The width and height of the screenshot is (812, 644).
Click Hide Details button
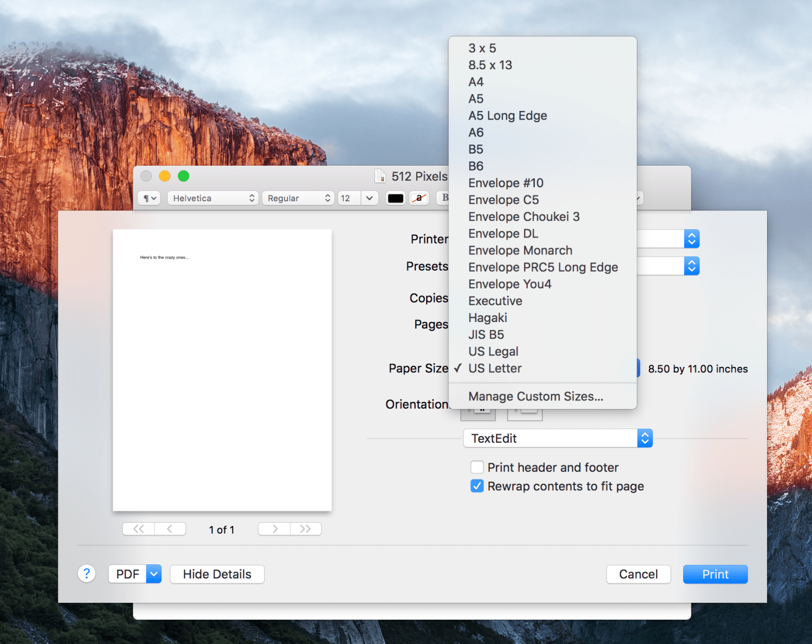217,574
